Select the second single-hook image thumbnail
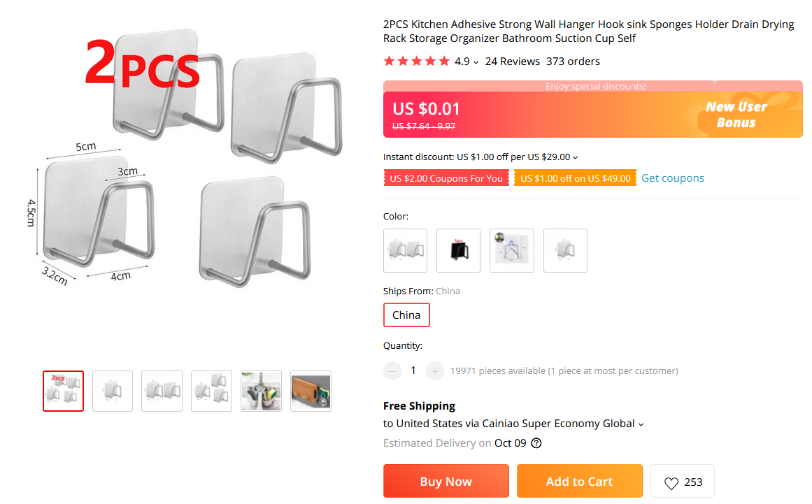812x504 pixels. 113,391
